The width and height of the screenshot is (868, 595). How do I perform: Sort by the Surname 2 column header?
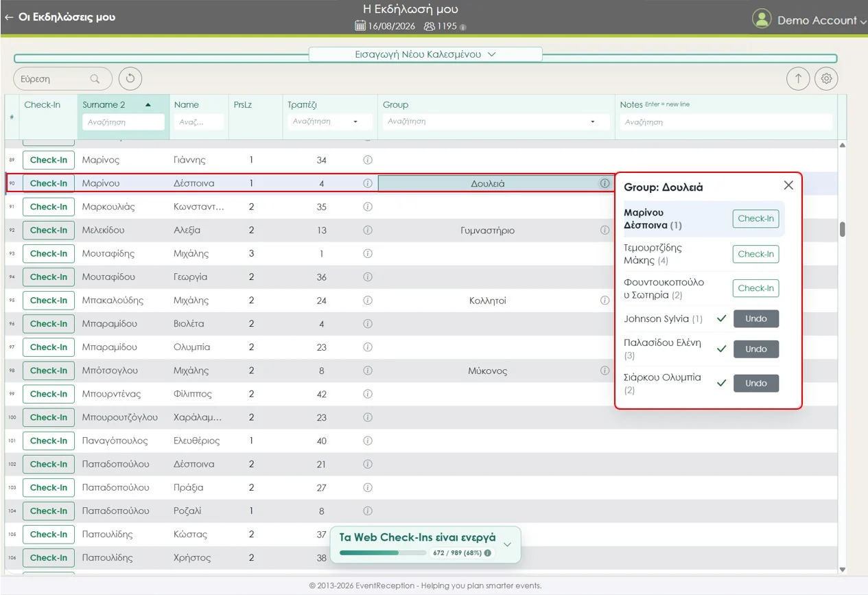[x=104, y=105]
